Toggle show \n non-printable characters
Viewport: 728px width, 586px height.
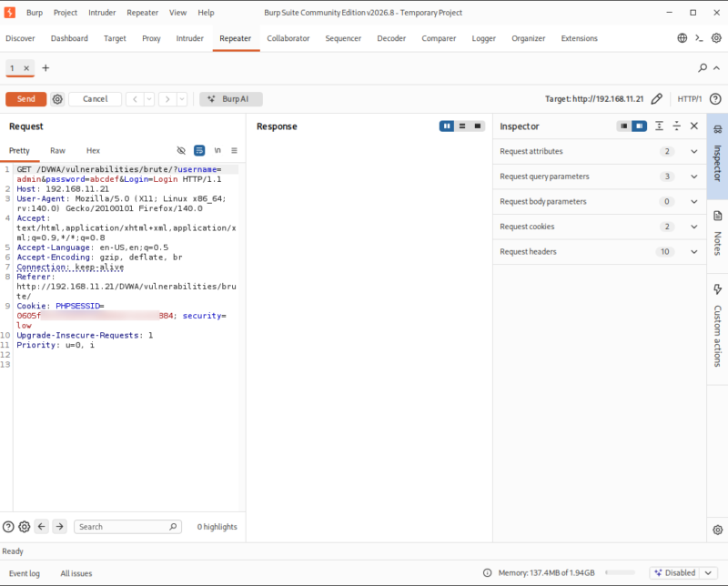[x=217, y=150]
